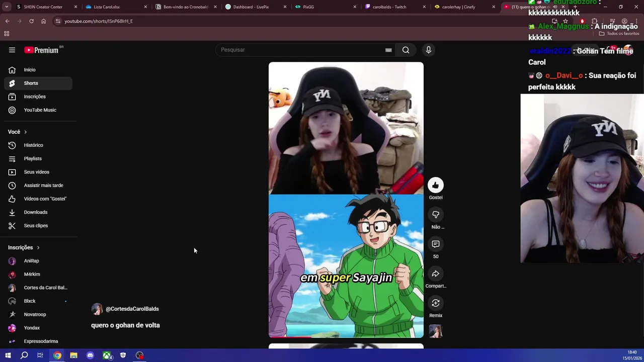Open the Blxck channel subscription
The height and width of the screenshot is (362, 644).
[38, 301]
